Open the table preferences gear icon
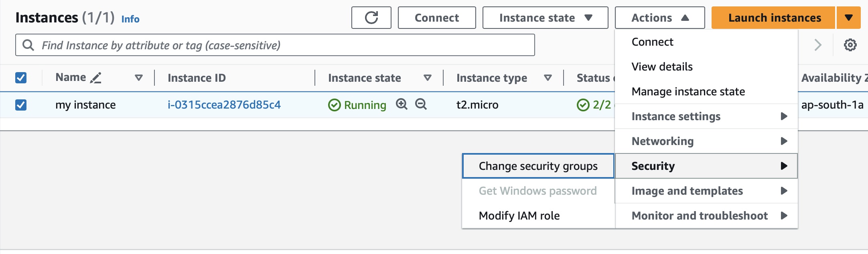Viewport: 868px width, 254px height. 850,45
